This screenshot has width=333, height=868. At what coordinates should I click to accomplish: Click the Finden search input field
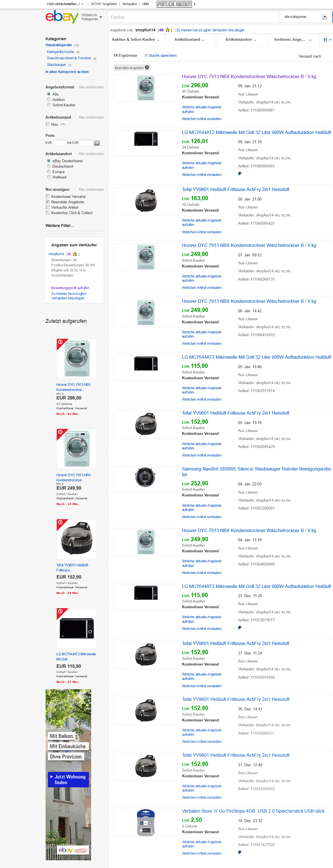pos(193,17)
